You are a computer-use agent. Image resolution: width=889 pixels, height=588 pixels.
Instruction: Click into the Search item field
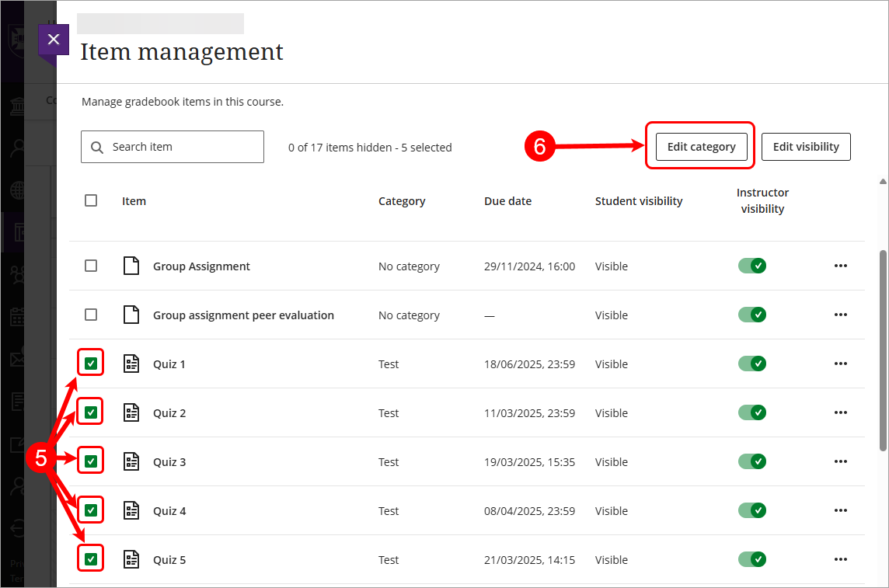pos(173,147)
